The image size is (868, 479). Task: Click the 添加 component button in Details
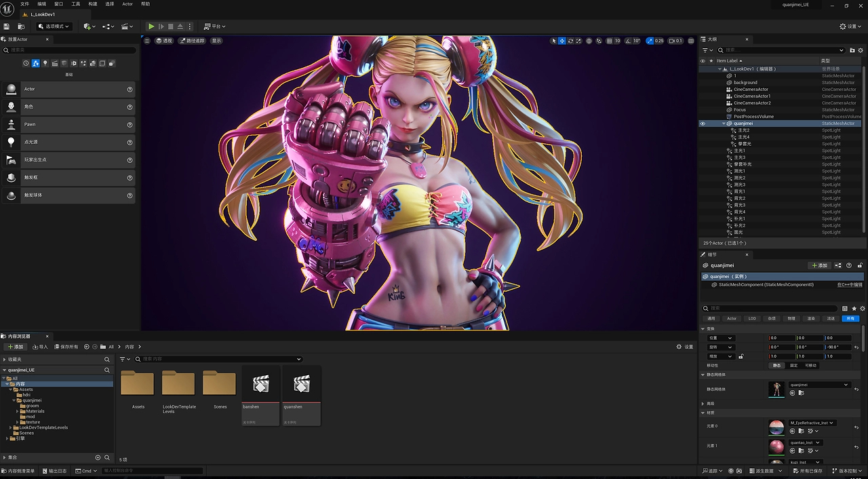coord(819,265)
